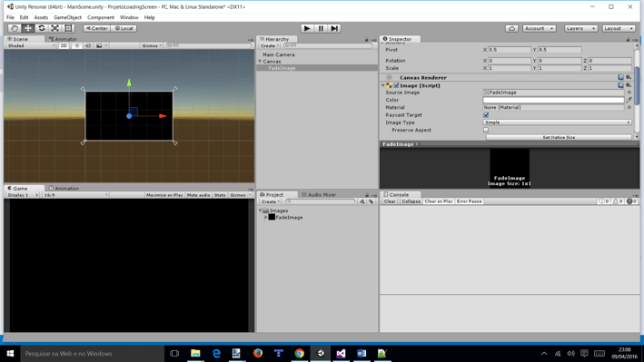Open the Hierarchy Create dropdown
This screenshot has height=362, width=644.
pyautogui.click(x=270, y=45)
